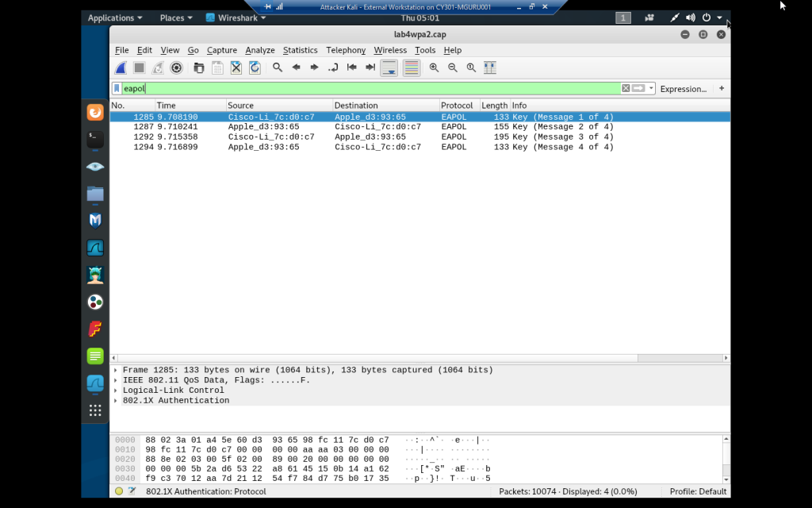
Task: Show all applications grid in dock
Action: click(95, 410)
